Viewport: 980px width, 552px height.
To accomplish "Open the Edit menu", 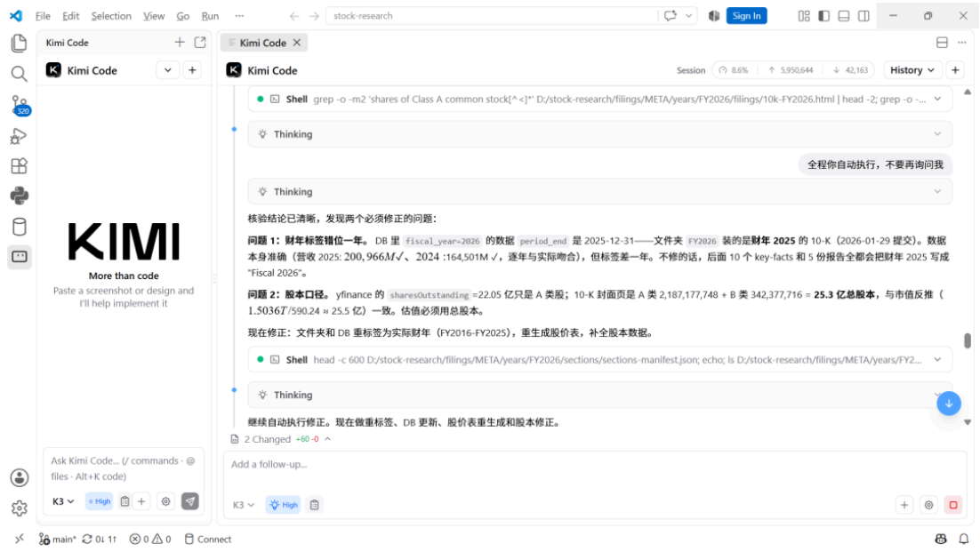I will click(x=70, y=16).
